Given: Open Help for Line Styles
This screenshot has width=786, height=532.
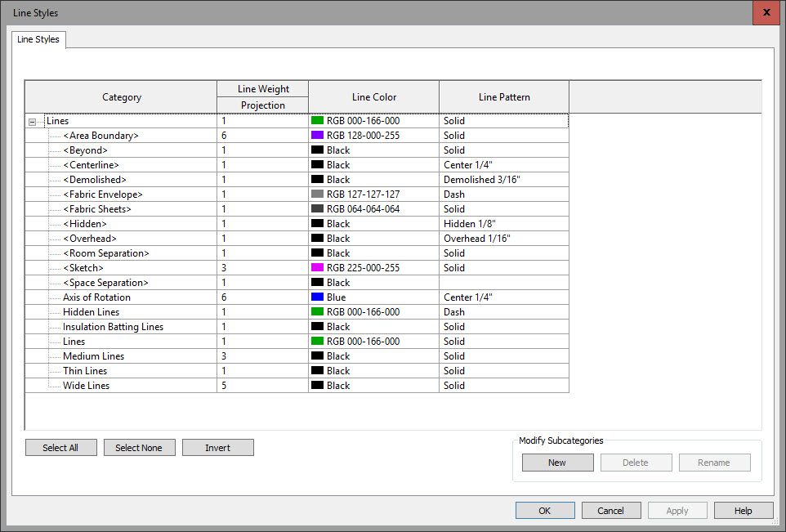Looking at the screenshot, I should tap(744, 511).
